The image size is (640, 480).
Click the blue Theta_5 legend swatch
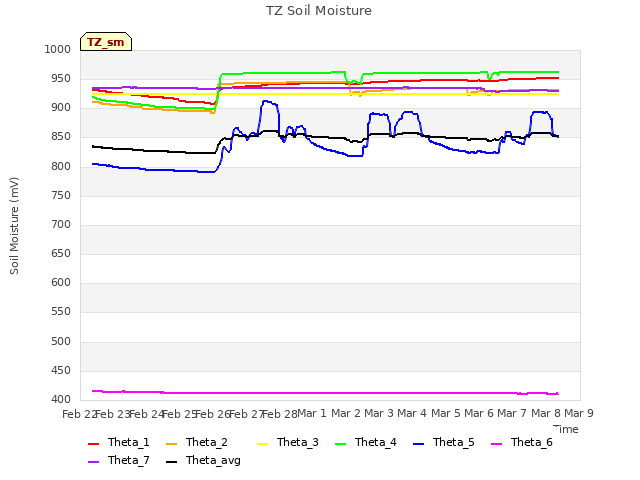(418, 444)
